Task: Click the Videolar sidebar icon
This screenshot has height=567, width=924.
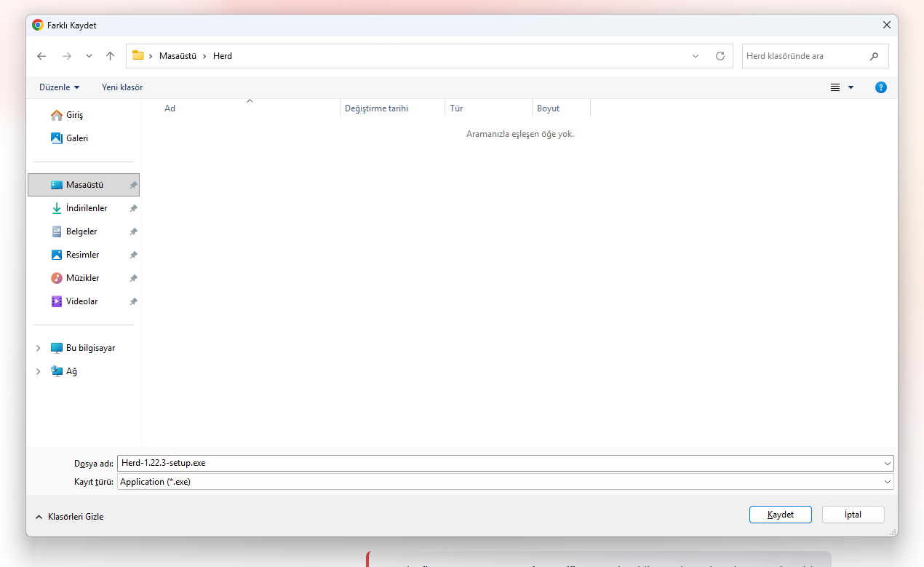Action: coord(57,301)
